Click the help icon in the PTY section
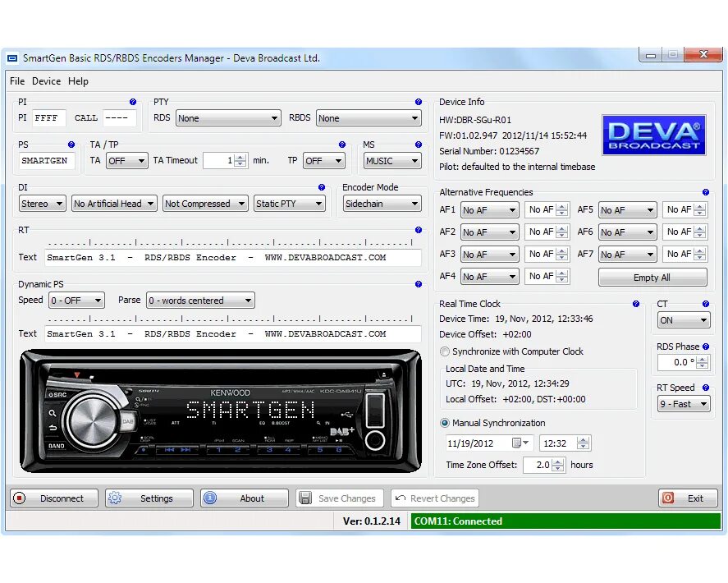Image resolution: width=728 pixels, height=583 pixels. 419,102
